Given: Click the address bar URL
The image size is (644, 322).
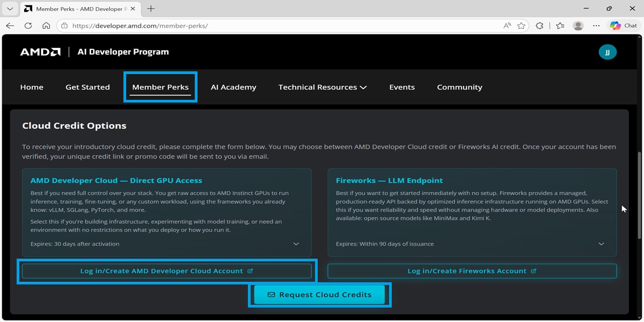Looking at the screenshot, I should click(x=140, y=26).
